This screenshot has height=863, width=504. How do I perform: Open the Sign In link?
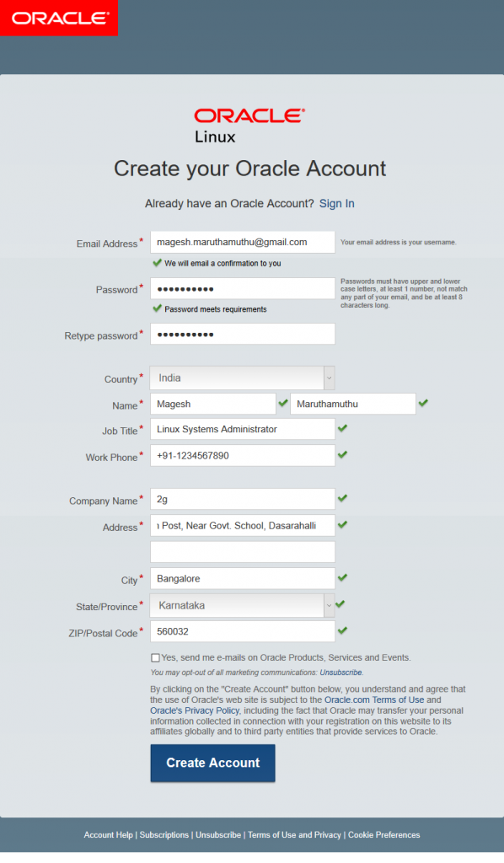point(336,203)
